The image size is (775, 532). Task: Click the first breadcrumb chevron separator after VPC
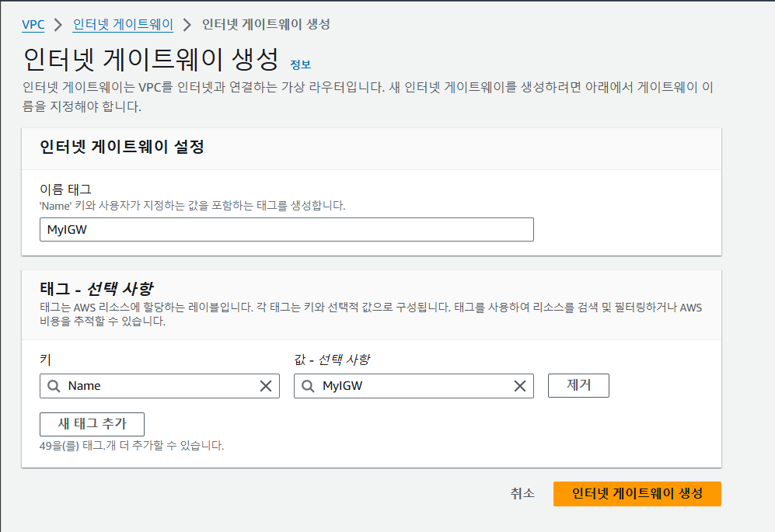[58, 24]
